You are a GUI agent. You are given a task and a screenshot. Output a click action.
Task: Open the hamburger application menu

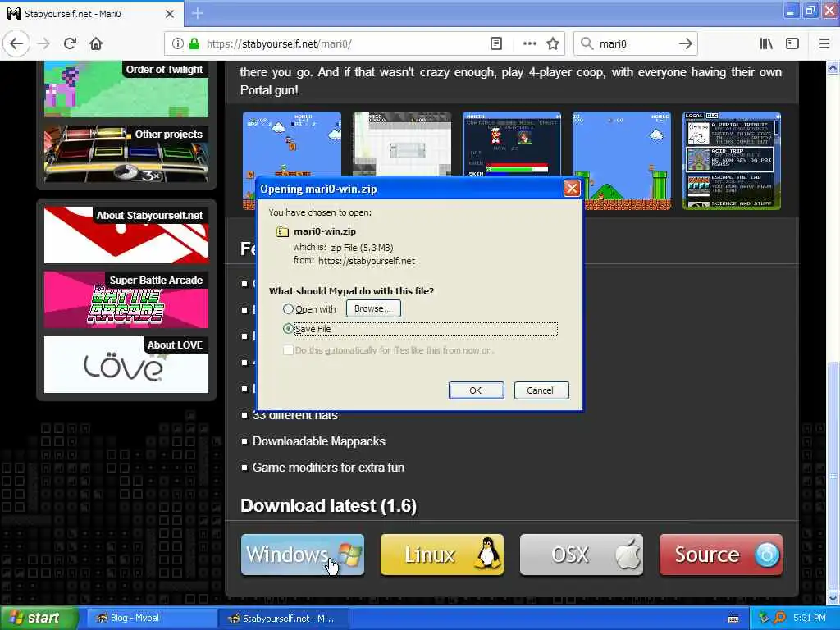coord(824,44)
